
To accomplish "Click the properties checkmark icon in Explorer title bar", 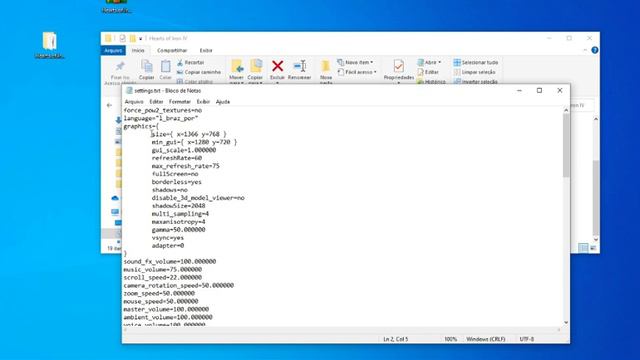I will click(122, 38).
